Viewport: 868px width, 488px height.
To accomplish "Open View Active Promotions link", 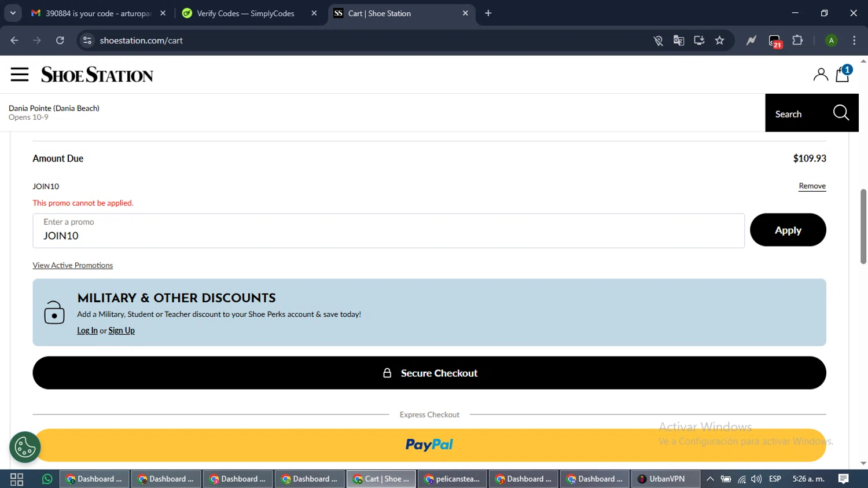I will [x=73, y=265].
